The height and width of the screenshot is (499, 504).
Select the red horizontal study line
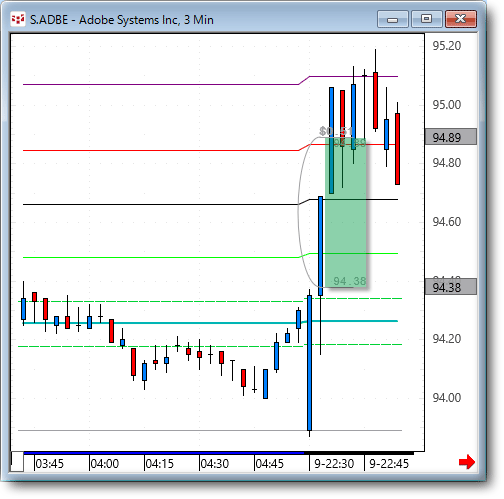[160, 150]
